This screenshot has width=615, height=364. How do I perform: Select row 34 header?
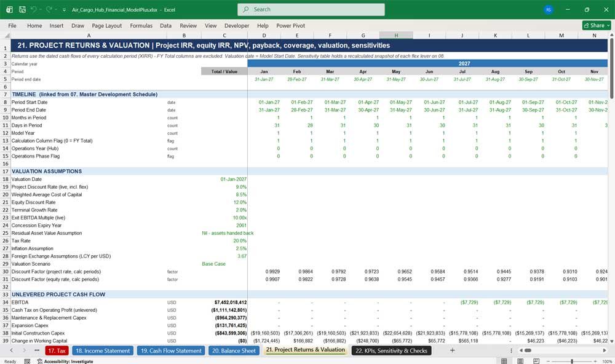[6, 302]
